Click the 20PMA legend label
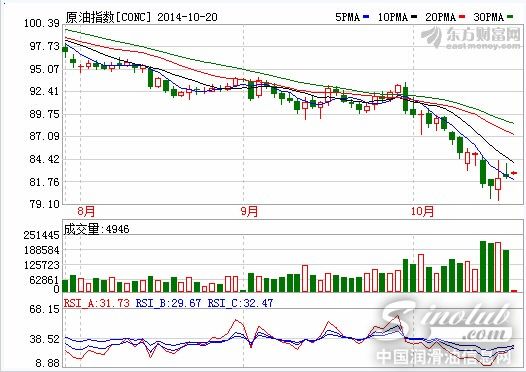The height and width of the screenshot is (372, 526). coord(440,17)
